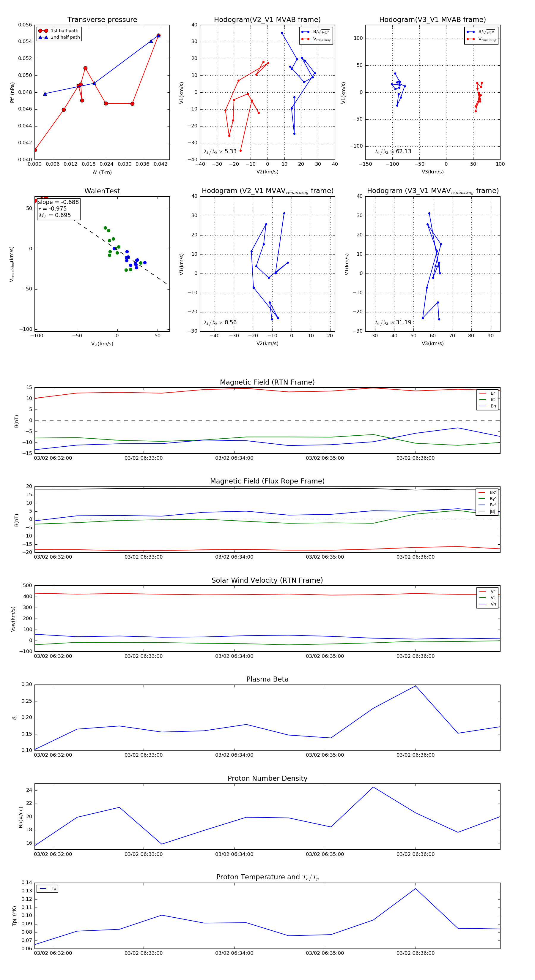535x980 pixels.
Task: Click the "Hodogram (V3_V1 MVAV remaining frame)" title
Action: tap(432, 191)
